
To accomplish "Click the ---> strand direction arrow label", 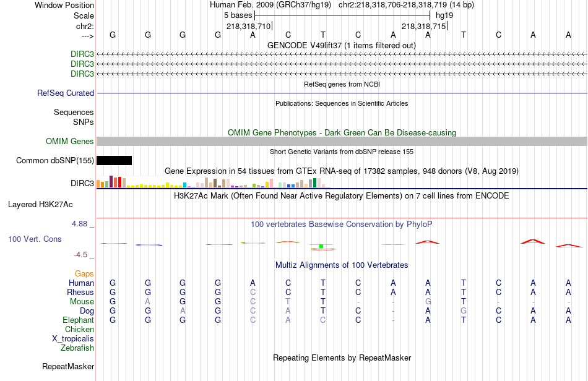I will (87, 36).
